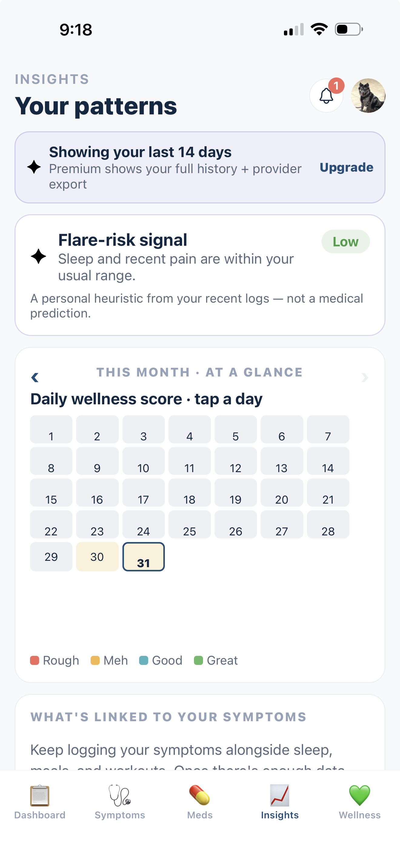Image resolution: width=400 pixels, height=868 pixels.
Task: Select day 31 in the calendar
Action: coord(143,557)
